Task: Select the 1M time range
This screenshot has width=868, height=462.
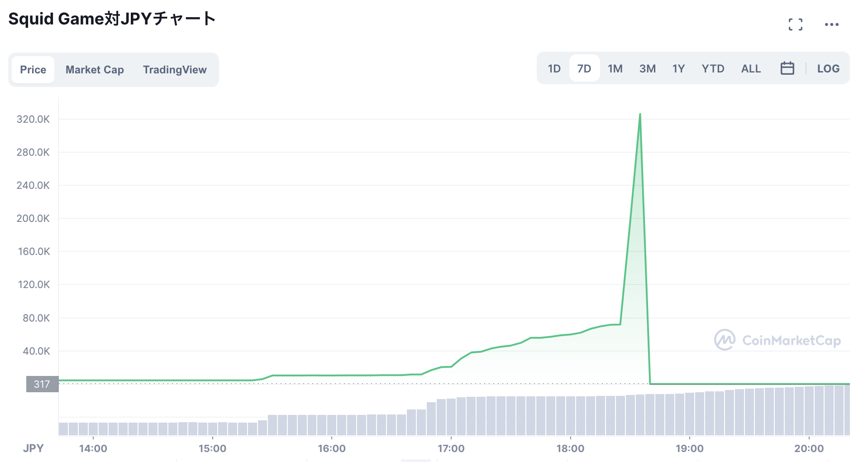Action: pos(615,68)
